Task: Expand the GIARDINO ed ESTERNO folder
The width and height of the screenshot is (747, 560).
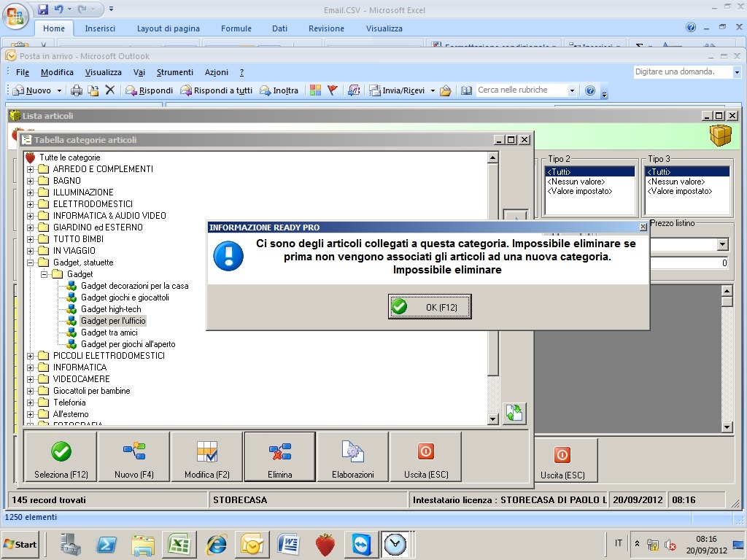Action: point(31,227)
